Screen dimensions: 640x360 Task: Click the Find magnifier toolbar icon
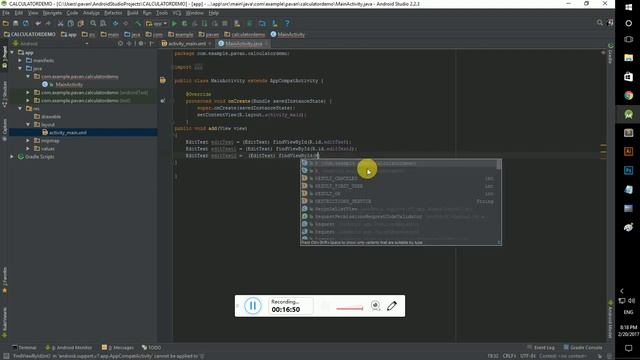93,24
